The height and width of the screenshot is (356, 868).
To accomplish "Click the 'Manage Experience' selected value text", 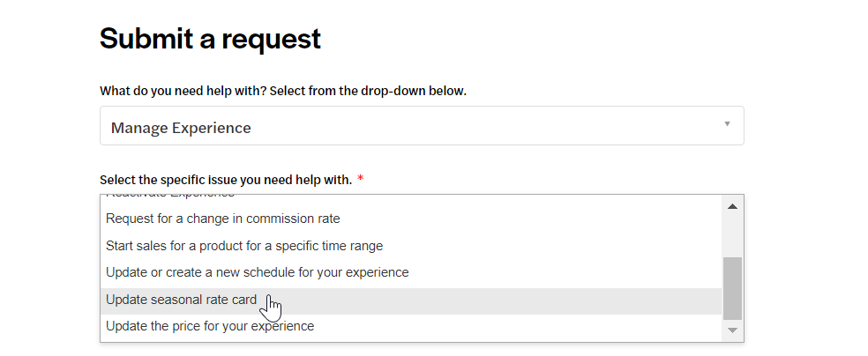I will 181,128.
